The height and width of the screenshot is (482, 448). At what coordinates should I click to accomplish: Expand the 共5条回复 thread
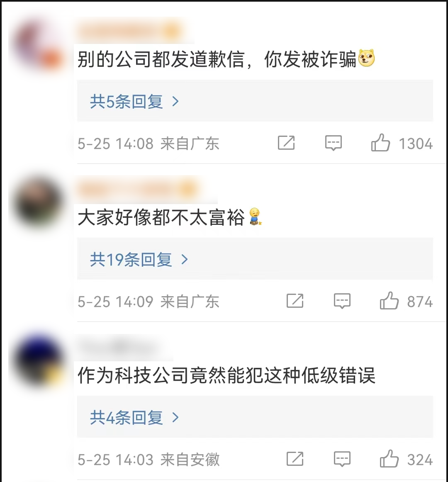[255, 101]
